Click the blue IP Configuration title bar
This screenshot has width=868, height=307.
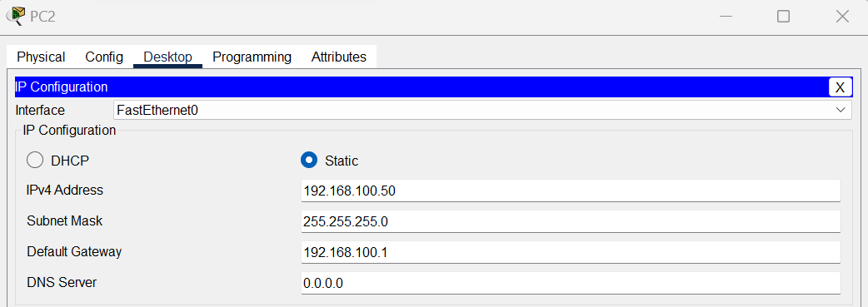click(x=422, y=87)
